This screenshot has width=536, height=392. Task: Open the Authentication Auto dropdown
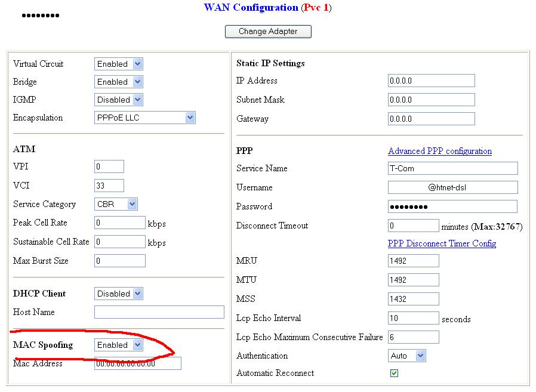pos(407,356)
